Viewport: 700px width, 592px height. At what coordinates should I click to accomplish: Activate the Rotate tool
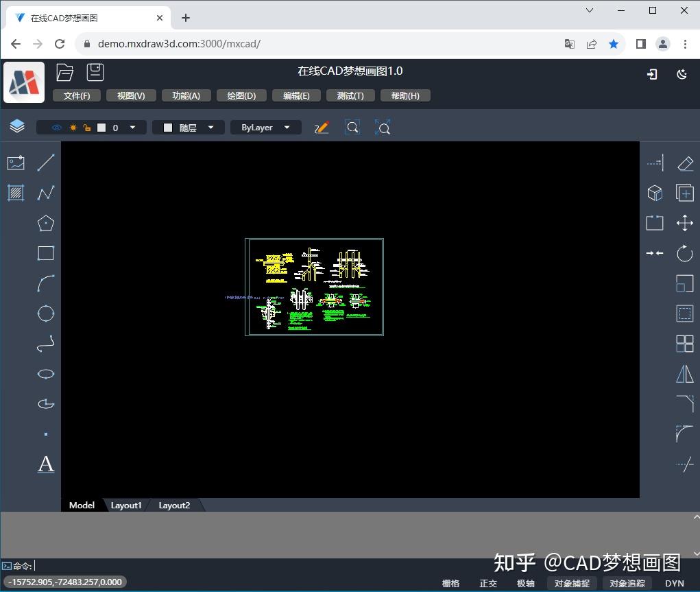coord(685,252)
